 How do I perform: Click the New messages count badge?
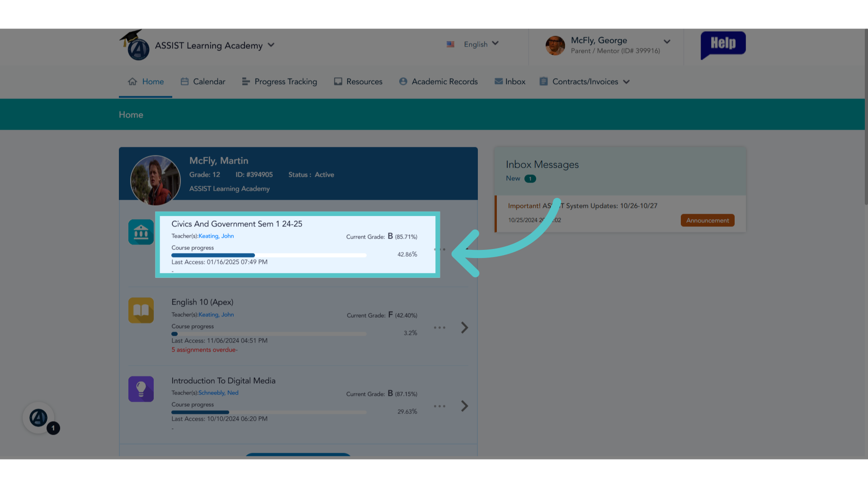[x=530, y=178]
